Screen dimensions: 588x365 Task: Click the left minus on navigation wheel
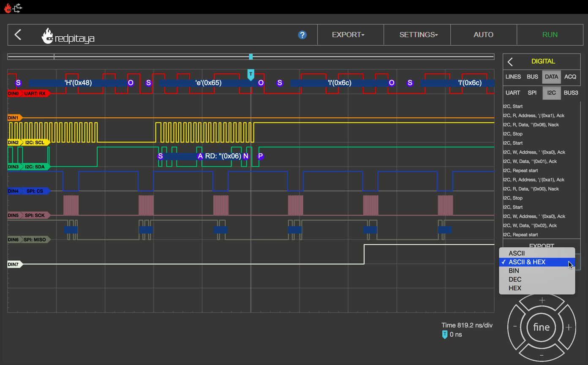pos(515,327)
